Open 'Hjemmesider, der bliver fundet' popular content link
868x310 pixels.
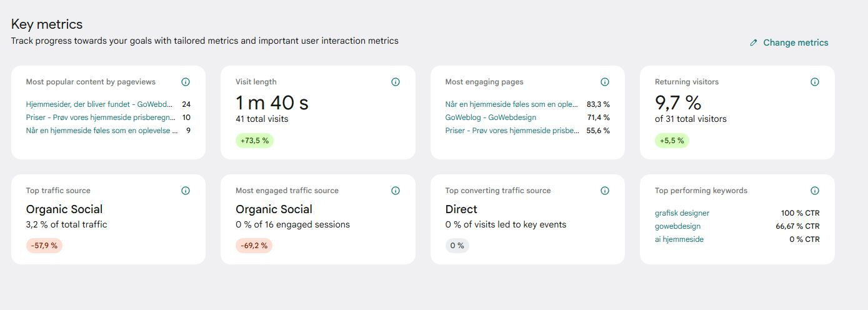click(99, 104)
